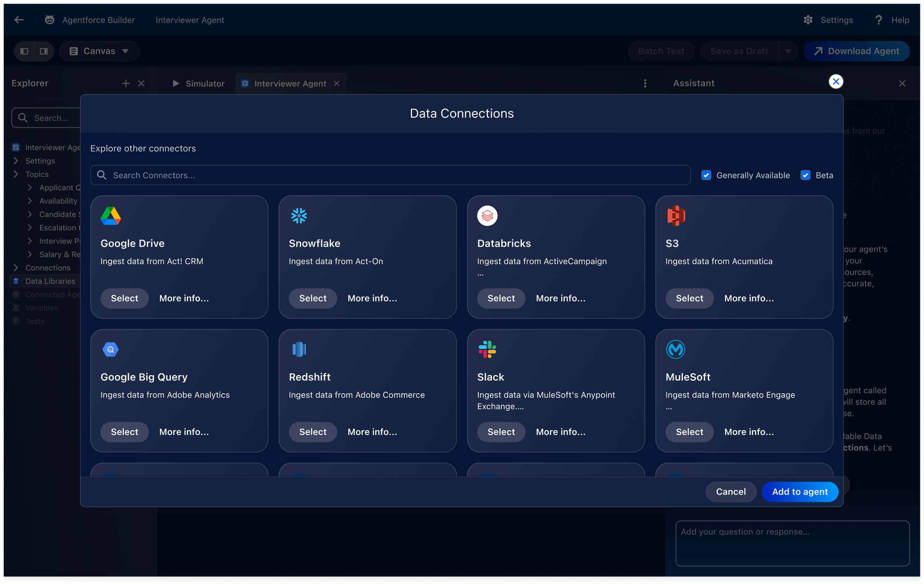Open Tests in Explorer
Image resolution: width=924 pixels, height=584 pixels.
[x=35, y=321]
